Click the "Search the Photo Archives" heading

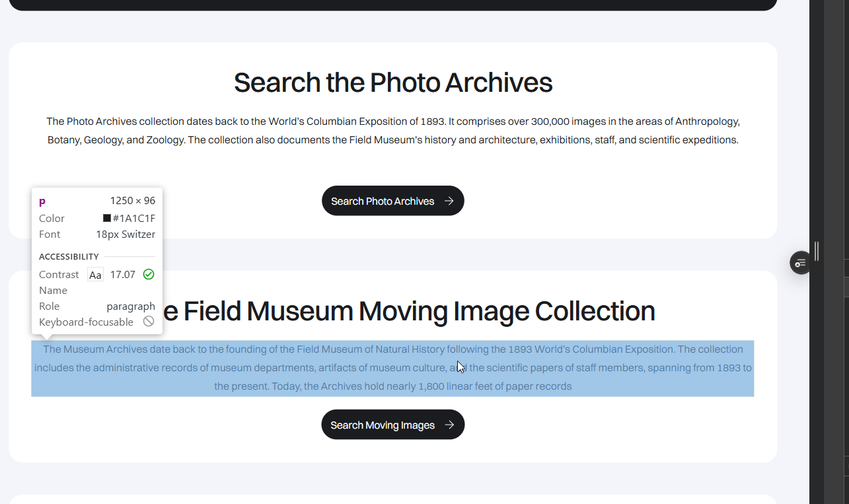(393, 83)
